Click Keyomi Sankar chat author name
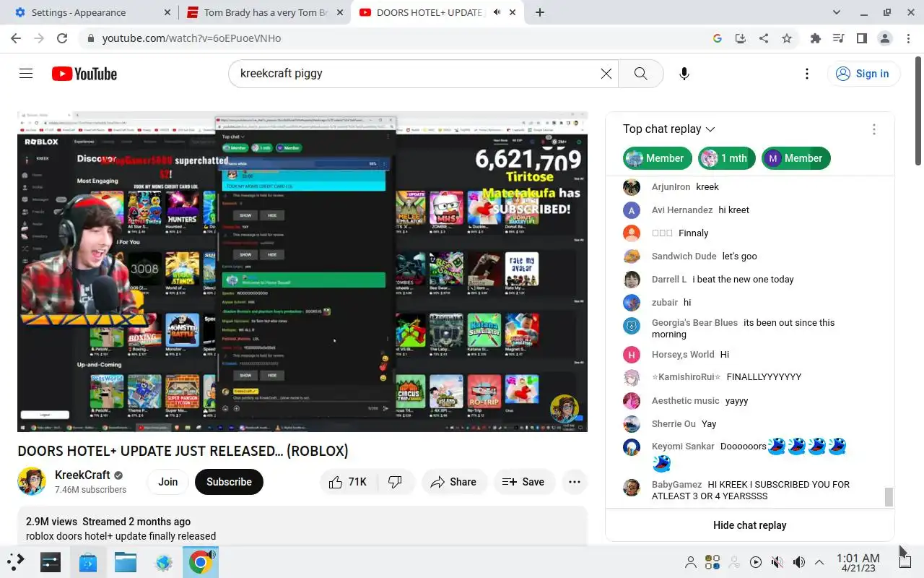 683,447
